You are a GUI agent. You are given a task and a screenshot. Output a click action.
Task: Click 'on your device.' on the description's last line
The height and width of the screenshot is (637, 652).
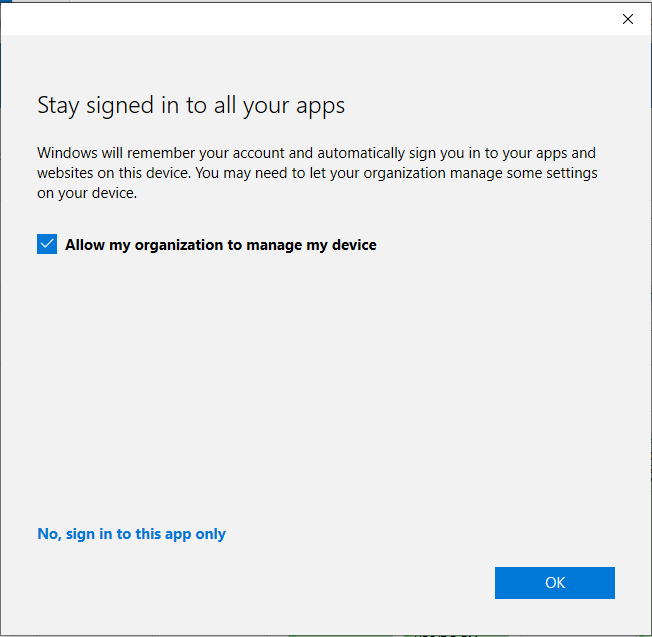click(87, 193)
